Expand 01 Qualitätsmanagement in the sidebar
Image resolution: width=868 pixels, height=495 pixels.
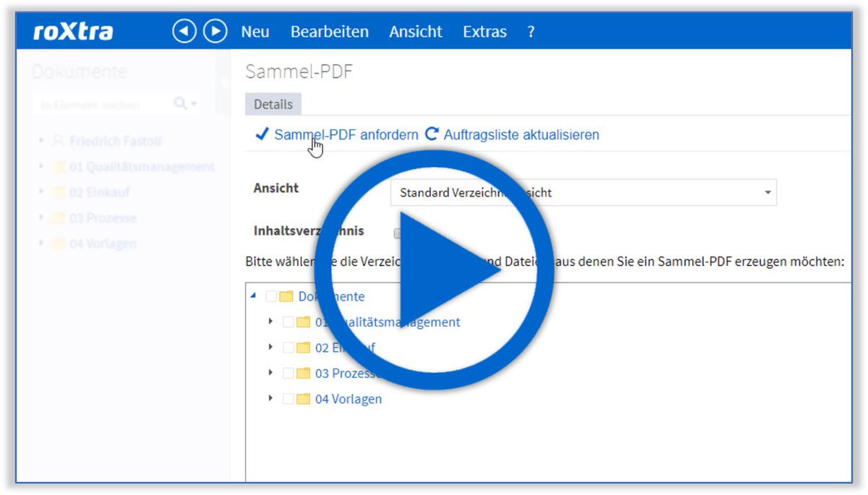coord(41,166)
